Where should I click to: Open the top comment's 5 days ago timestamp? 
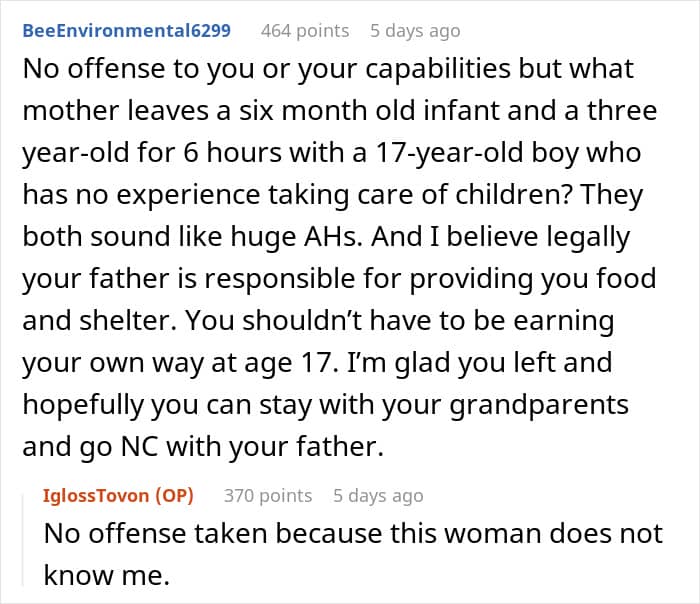coord(415,31)
